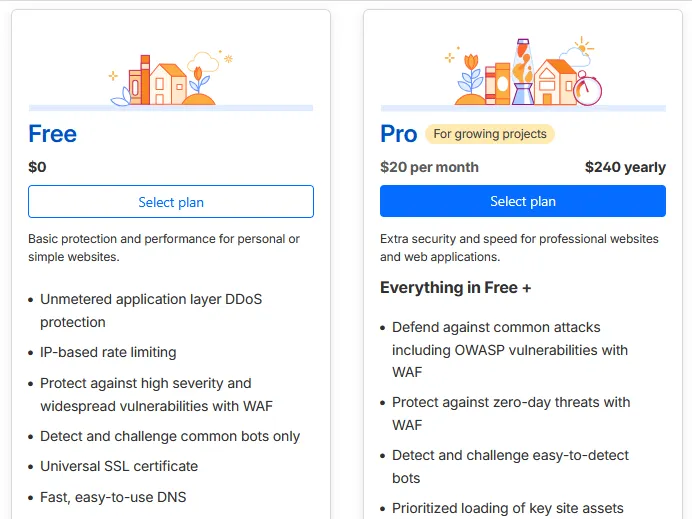Click the Pro plan heading
The width and height of the screenshot is (692, 519).
point(399,134)
